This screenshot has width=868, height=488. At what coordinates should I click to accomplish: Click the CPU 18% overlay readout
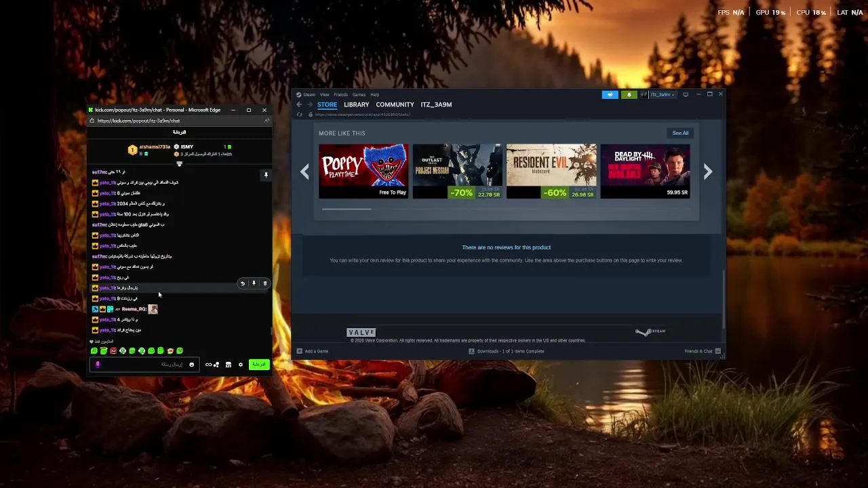click(x=811, y=12)
